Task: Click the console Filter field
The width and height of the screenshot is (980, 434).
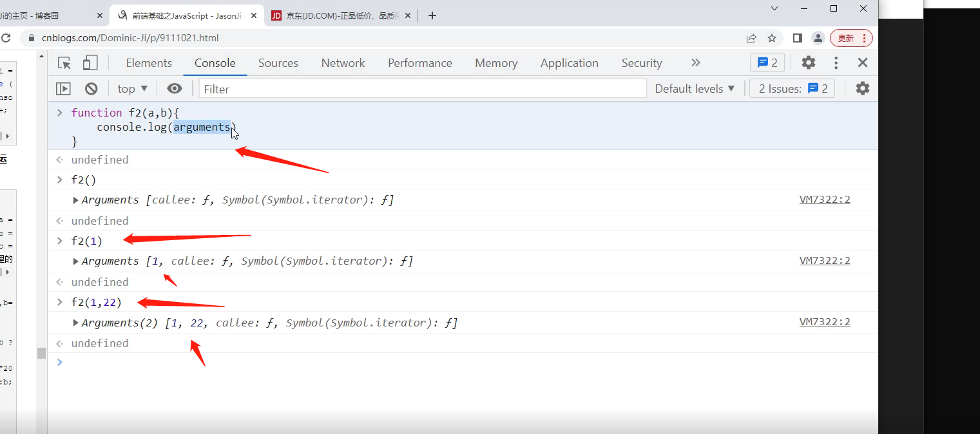Action: pyautogui.click(x=423, y=89)
